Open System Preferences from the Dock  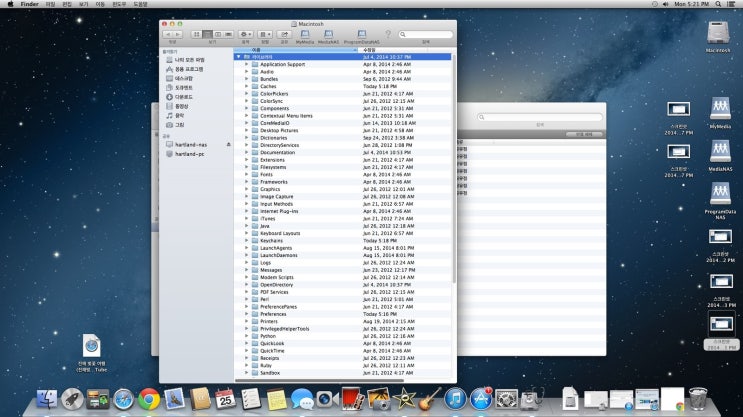point(506,399)
